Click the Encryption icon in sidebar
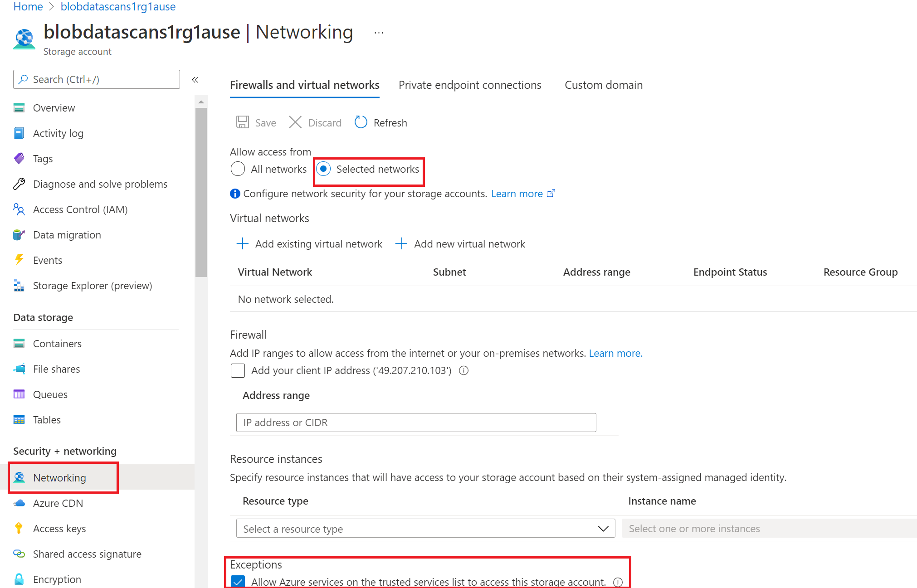This screenshot has height=588, width=917. click(x=19, y=576)
